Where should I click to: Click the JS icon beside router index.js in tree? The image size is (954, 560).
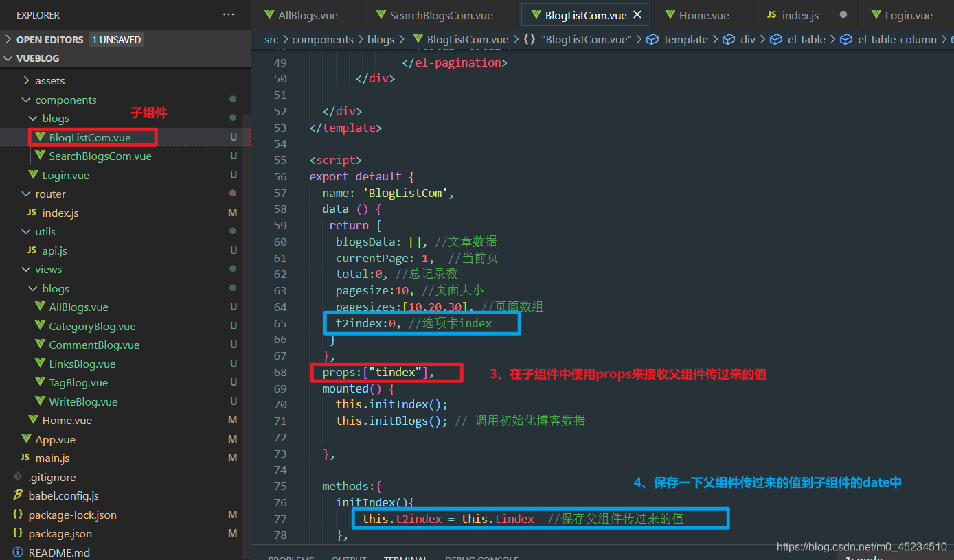(32, 213)
